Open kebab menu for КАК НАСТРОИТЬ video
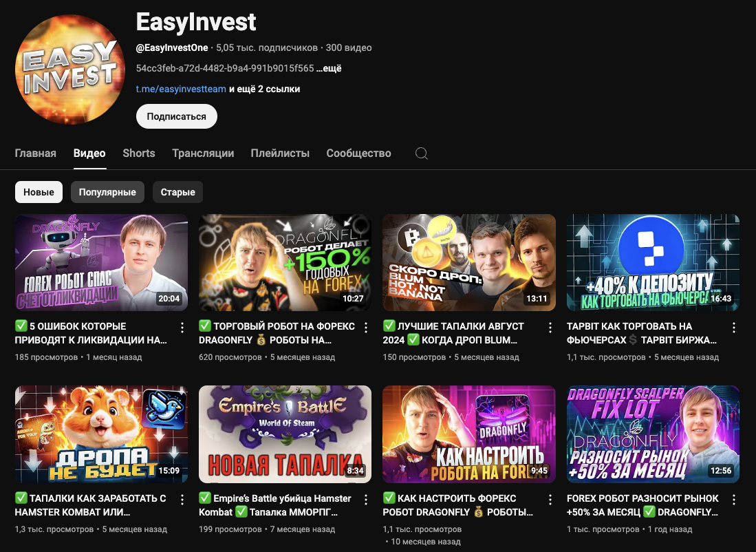 click(x=550, y=500)
